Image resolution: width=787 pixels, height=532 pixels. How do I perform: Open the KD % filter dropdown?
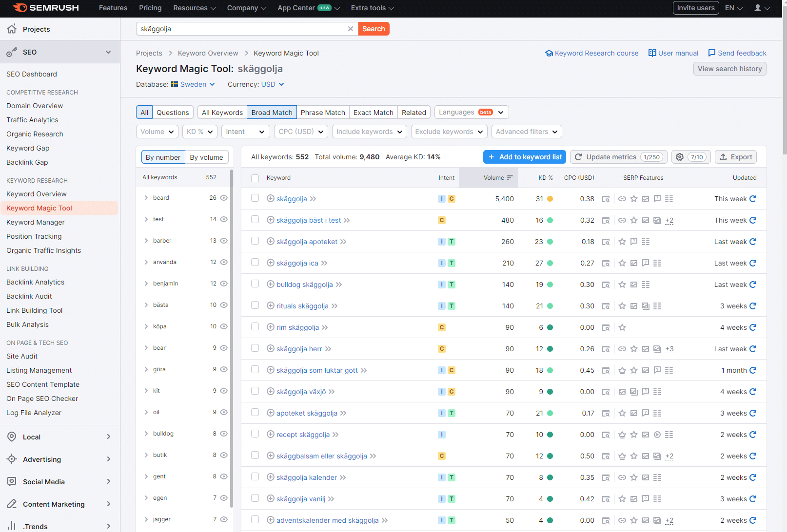(200, 132)
